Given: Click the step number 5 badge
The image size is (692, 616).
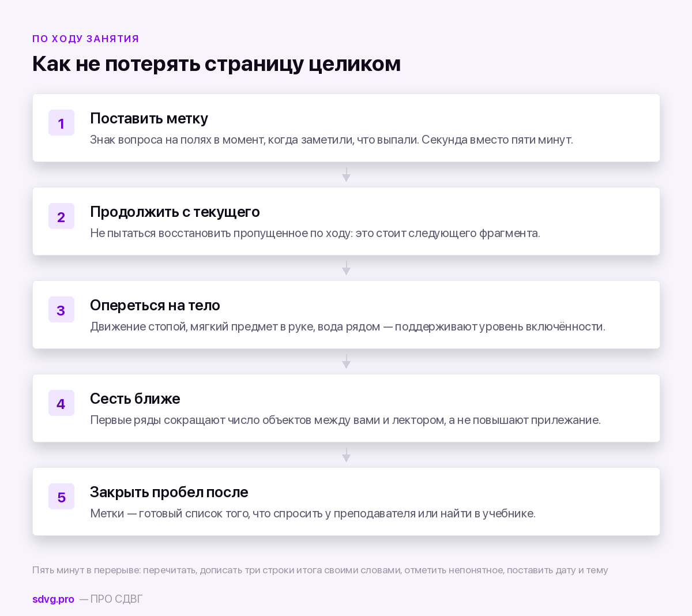Looking at the screenshot, I should (61, 497).
